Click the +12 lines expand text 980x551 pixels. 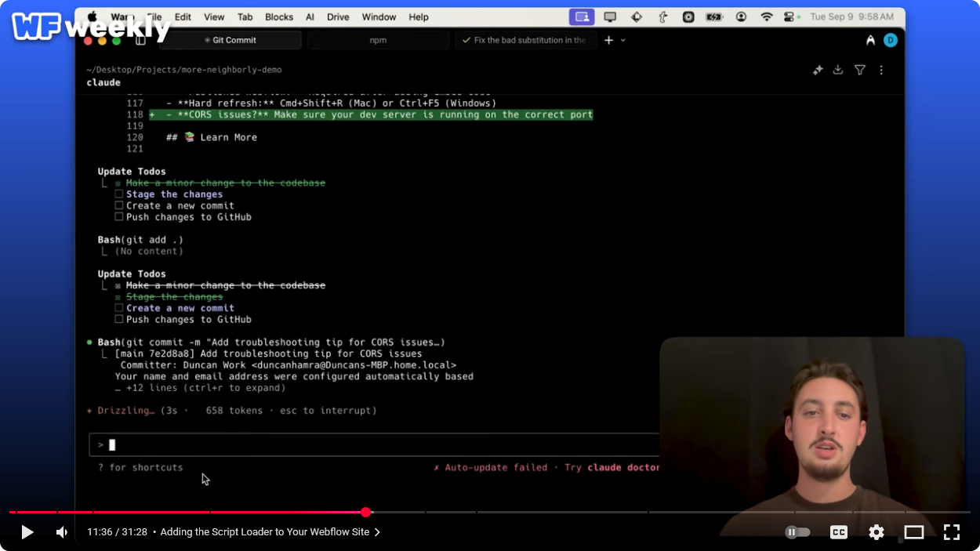pos(200,388)
